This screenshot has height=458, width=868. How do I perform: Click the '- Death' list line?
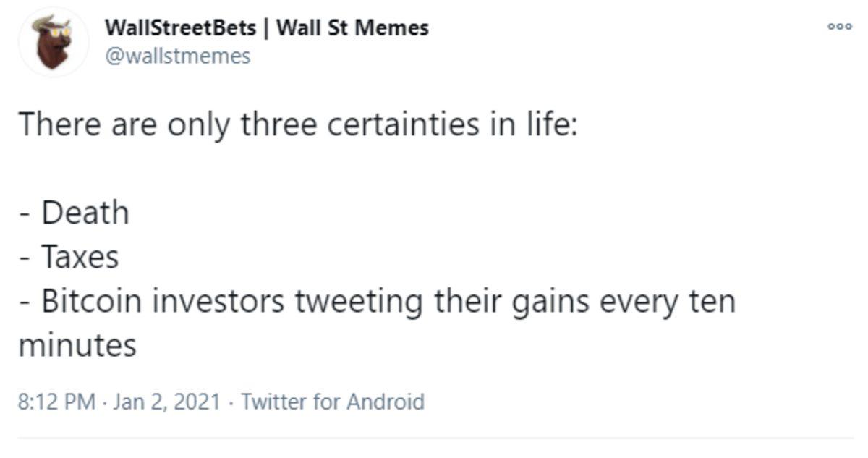(x=74, y=213)
